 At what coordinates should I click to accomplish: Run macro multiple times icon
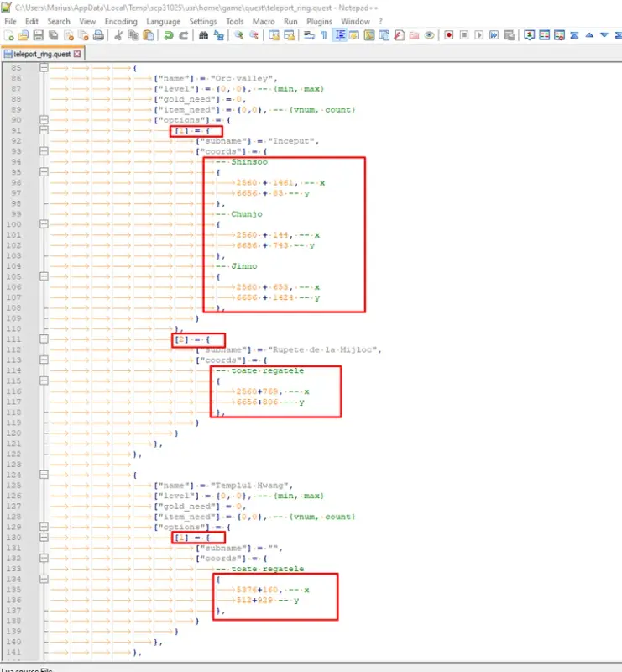pyautogui.click(x=494, y=35)
